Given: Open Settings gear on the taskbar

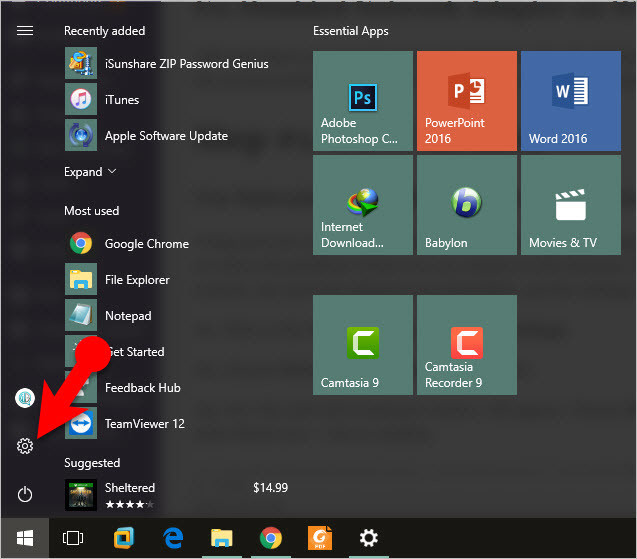Looking at the screenshot, I should 369,538.
